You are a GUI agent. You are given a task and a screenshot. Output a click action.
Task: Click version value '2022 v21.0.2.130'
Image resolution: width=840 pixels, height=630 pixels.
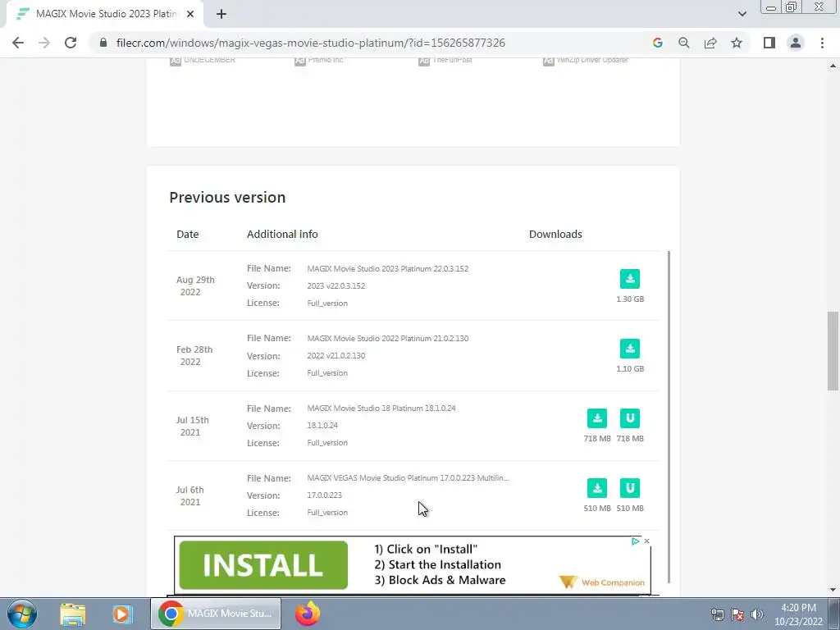pyautogui.click(x=336, y=355)
